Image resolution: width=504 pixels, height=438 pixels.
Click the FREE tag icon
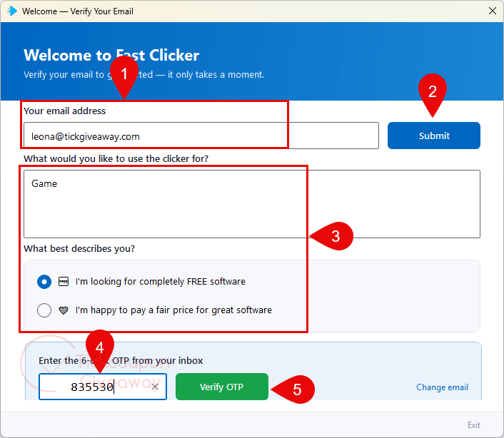(64, 282)
